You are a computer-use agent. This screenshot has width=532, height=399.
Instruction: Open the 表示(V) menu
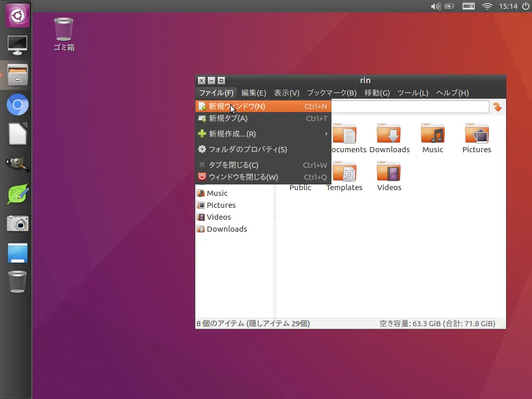[x=287, y=93]
